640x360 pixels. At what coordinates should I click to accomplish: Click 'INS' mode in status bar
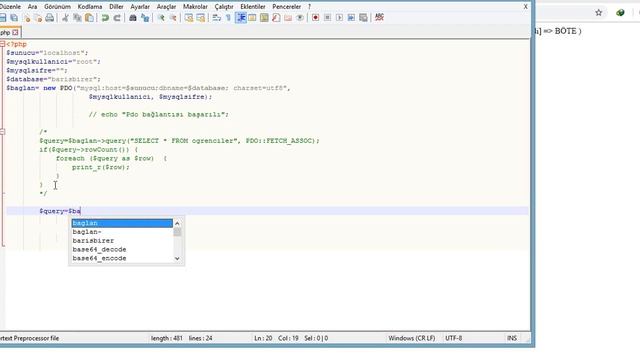tap(511, 338)
